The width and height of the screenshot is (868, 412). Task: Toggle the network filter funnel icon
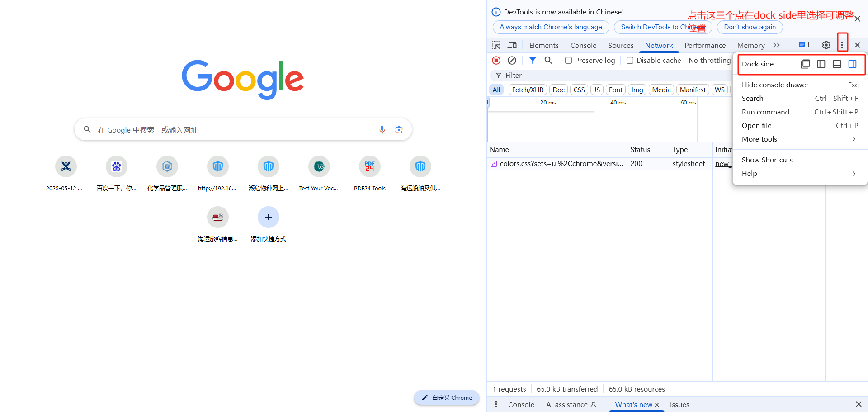(533, 60)
